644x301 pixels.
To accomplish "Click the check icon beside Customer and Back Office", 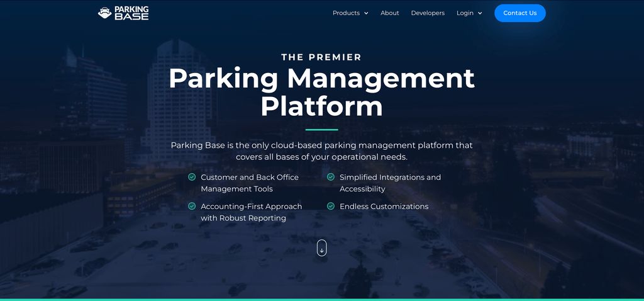I will pos(192,177).
